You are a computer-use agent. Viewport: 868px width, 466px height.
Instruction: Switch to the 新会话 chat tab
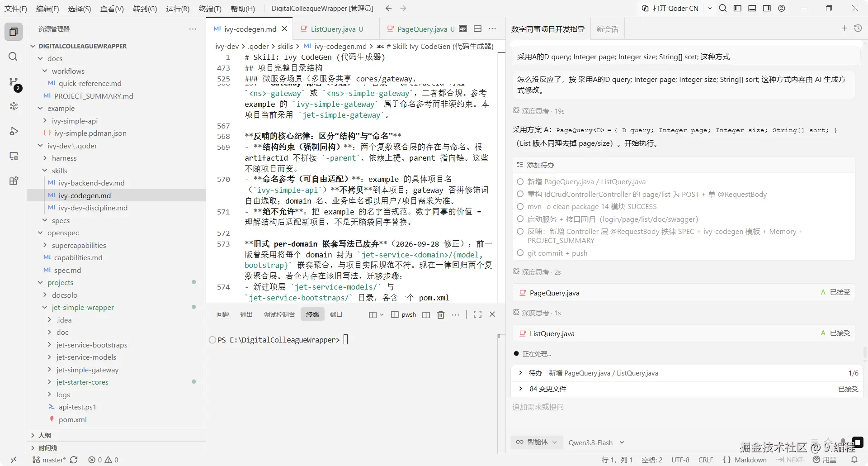(x=607, y=29)
